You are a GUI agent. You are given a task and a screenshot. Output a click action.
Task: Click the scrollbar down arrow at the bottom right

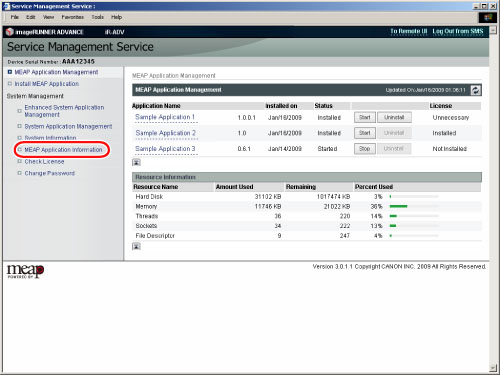tap(493, 368)
